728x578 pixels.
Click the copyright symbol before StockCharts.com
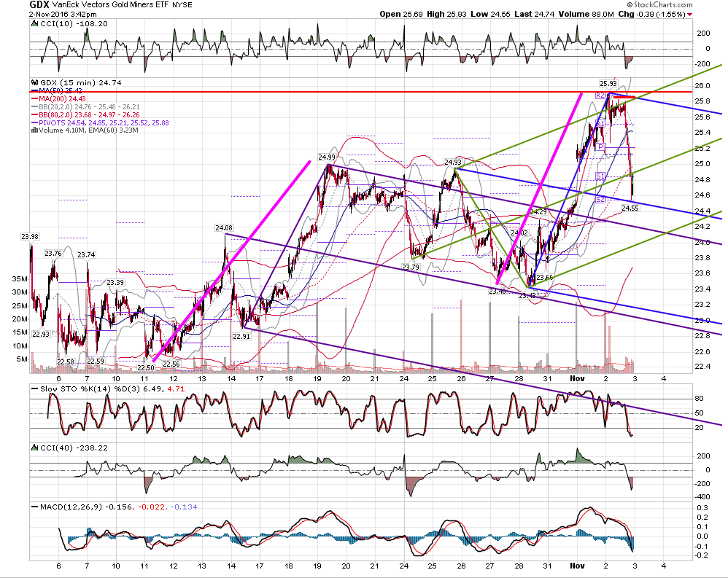point(630,4)
